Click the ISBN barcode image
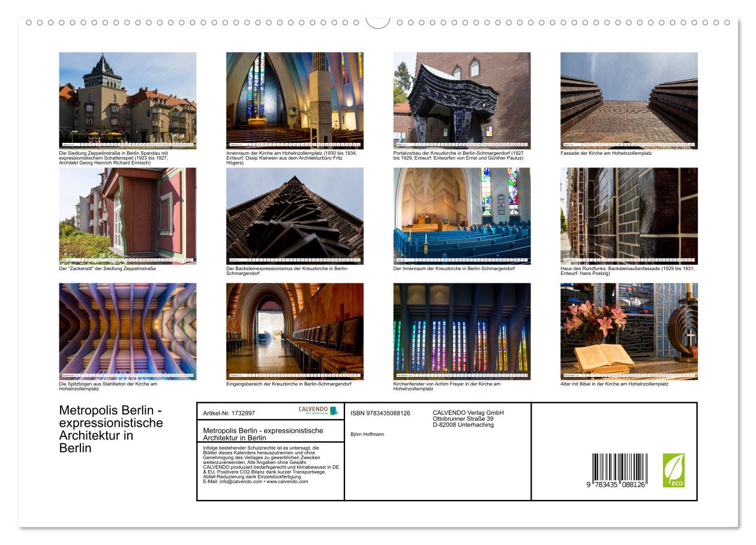Viewport: 756px width, 545px height. coord(619,470)
